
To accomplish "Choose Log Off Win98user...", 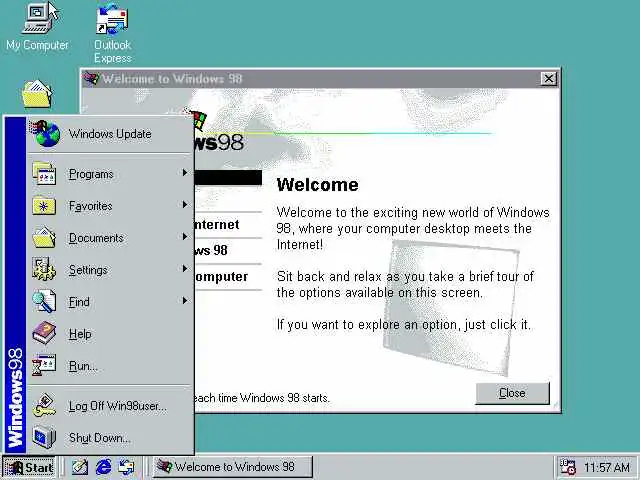I will (x=110, y=406).
